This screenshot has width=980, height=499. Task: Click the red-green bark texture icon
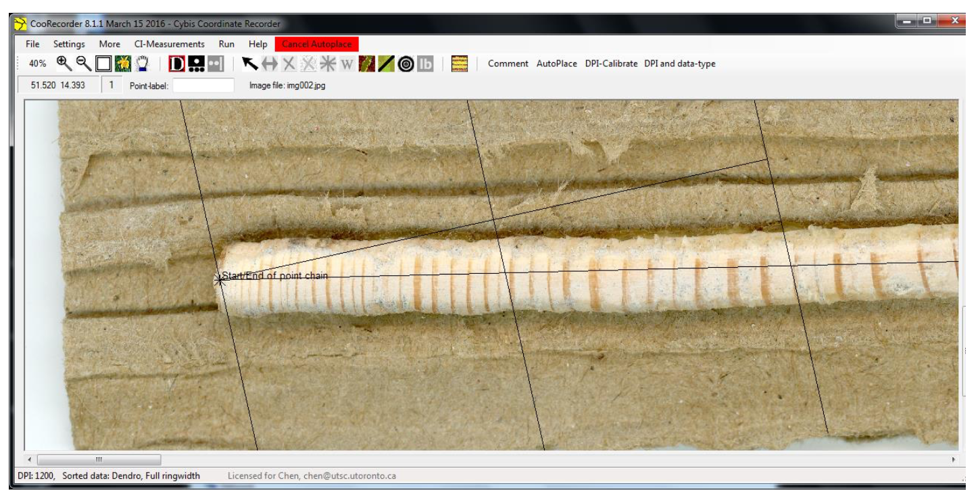click(366, 64)
